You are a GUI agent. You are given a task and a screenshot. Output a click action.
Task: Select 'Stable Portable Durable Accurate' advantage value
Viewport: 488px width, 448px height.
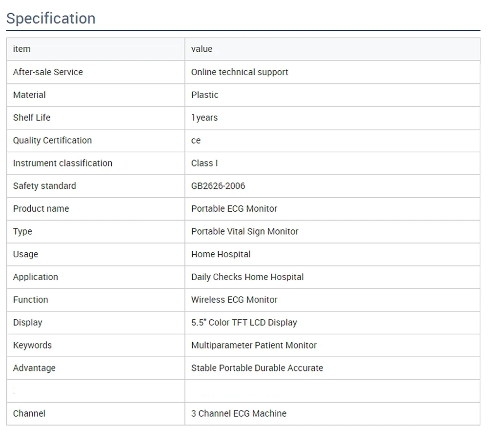257,368
